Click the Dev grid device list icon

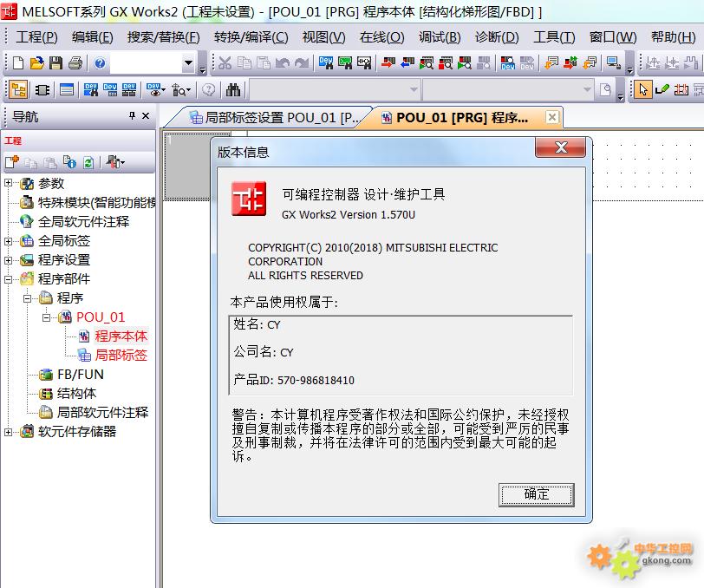(110, 90)
